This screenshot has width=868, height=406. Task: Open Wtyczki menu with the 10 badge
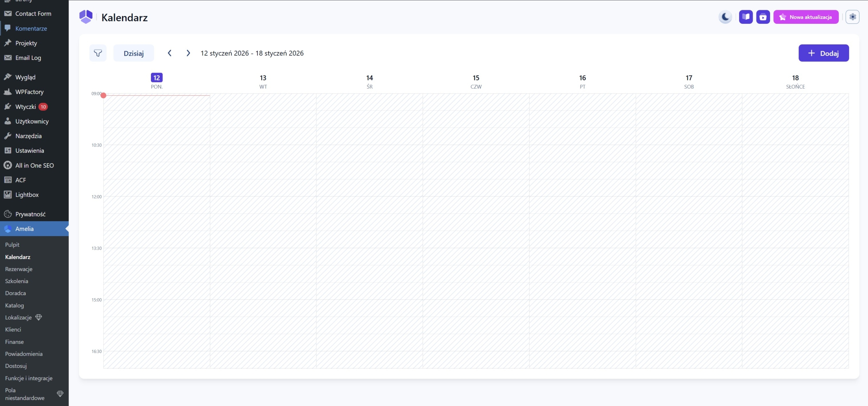click(26, 107)
